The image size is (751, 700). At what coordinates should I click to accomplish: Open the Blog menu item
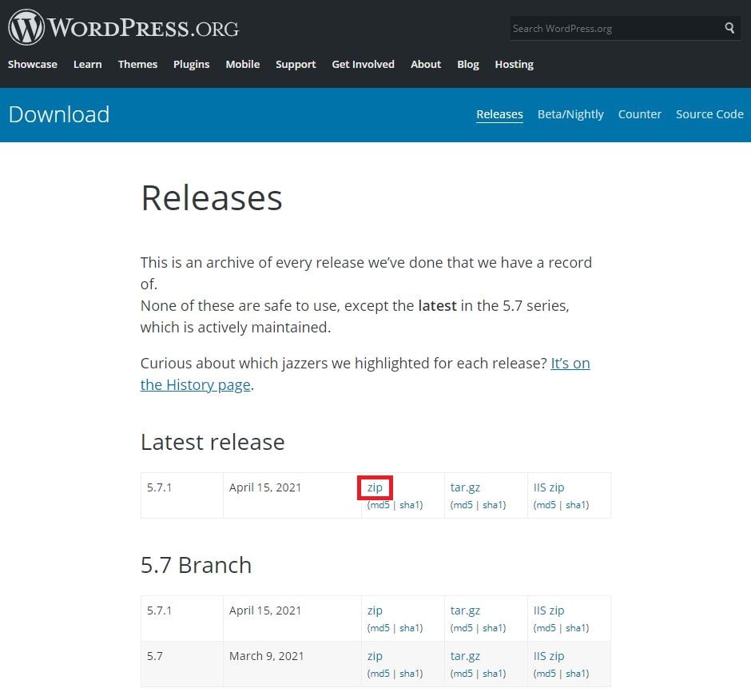tap(468, 64)
